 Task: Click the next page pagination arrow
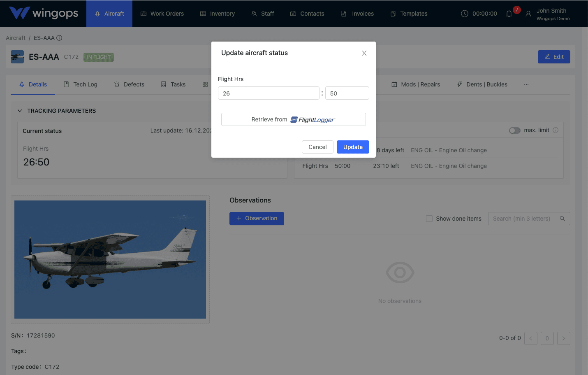coord(563,338)
